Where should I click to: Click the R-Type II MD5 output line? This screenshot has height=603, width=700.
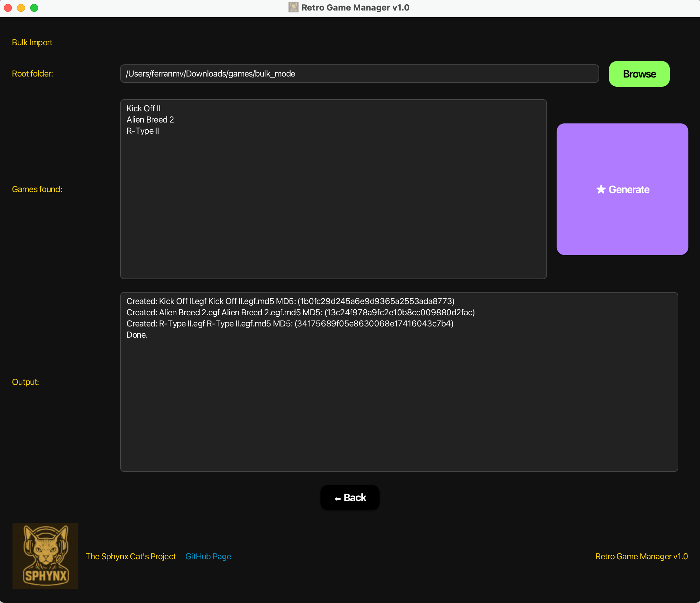[x=290, y=324]
